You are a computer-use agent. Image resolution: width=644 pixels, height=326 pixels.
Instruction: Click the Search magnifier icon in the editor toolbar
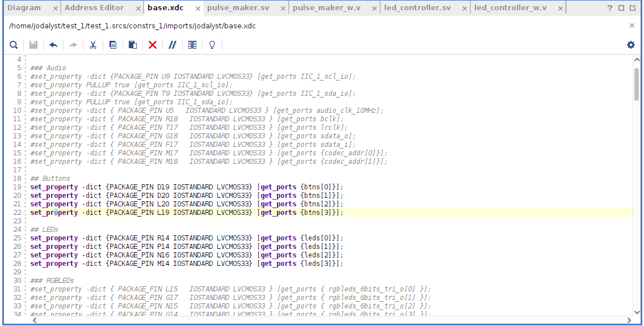click(x=14, y=45)
